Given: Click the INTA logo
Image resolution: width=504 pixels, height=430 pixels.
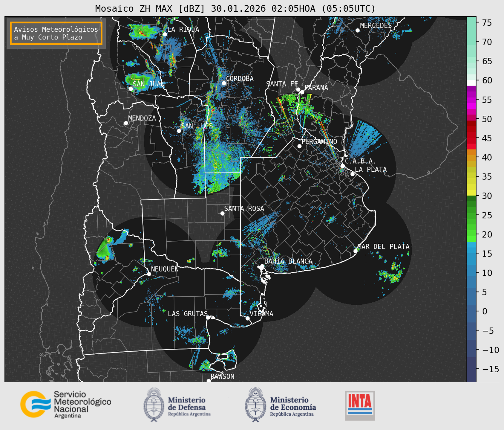Looking at the screenshot, I should point(360,405).
